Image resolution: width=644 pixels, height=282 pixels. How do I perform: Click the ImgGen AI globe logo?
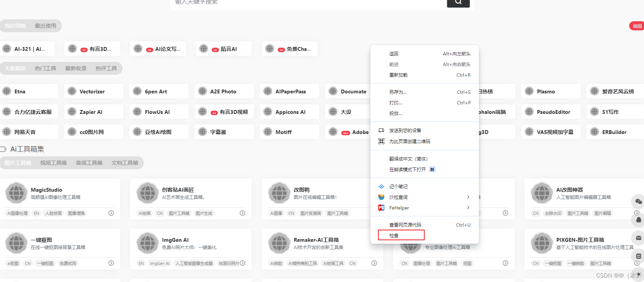148,243
